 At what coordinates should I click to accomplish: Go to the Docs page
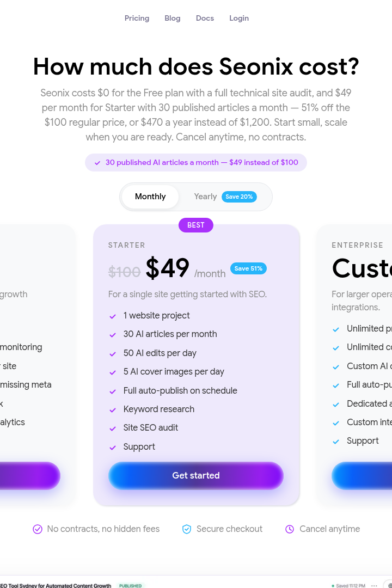pyautogui.click(x=205, y=18)
